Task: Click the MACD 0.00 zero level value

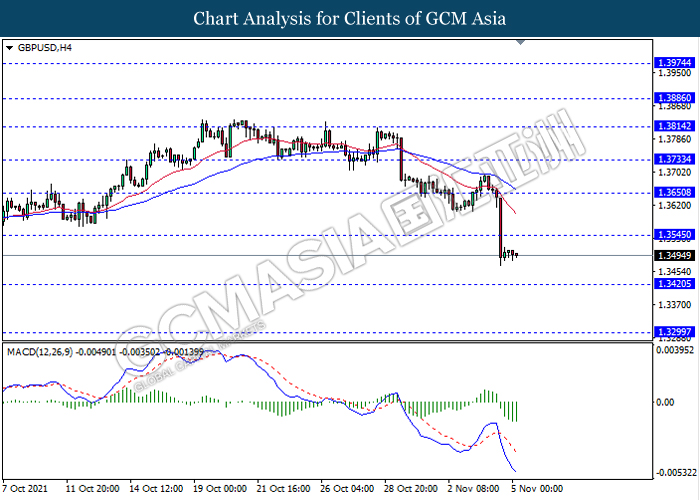Action: tap(665, 402)
